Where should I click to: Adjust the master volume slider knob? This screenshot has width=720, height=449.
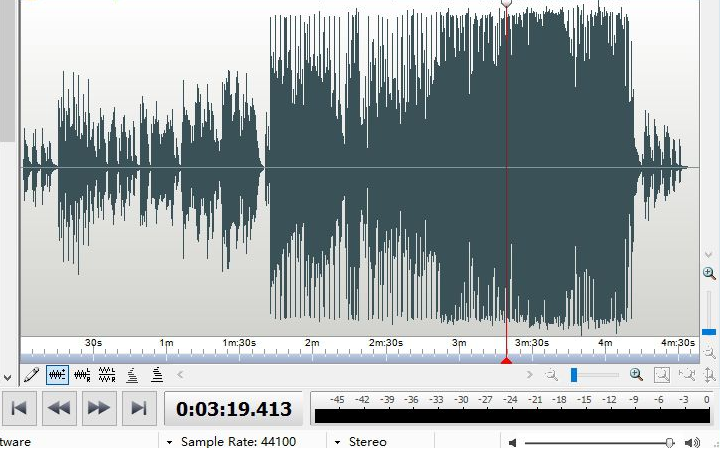point(670,443)
